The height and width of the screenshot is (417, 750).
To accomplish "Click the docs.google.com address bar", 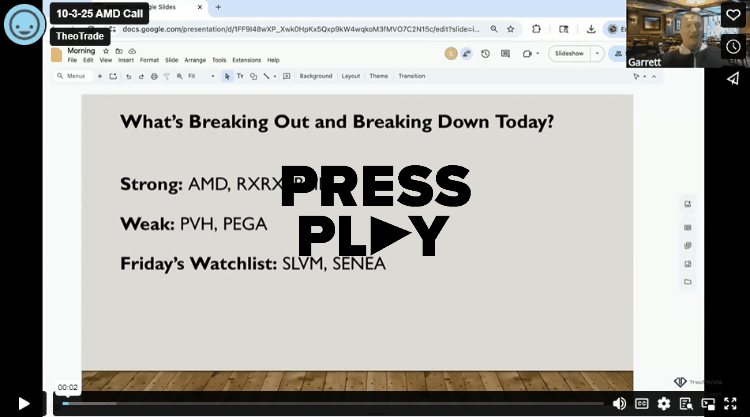I will tap(300, 29).
